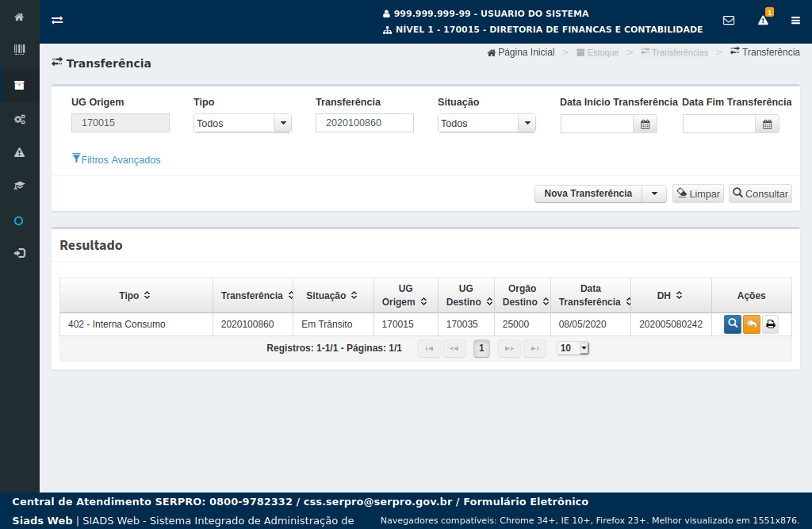Click the Limpar button
The image size is (812, 529).
pyautogui.click(x=698, y=194)
